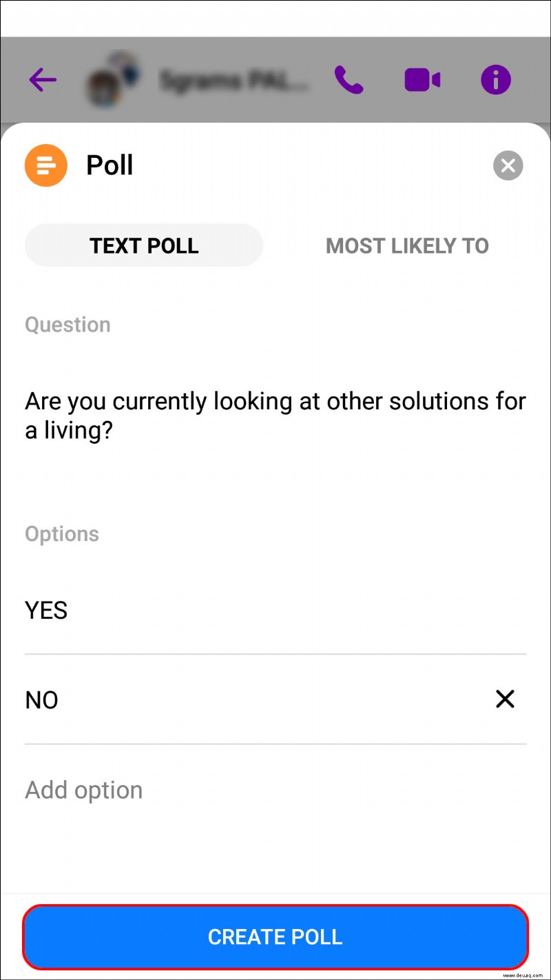Open the blurred chat name in header

(x=234, y=81)
